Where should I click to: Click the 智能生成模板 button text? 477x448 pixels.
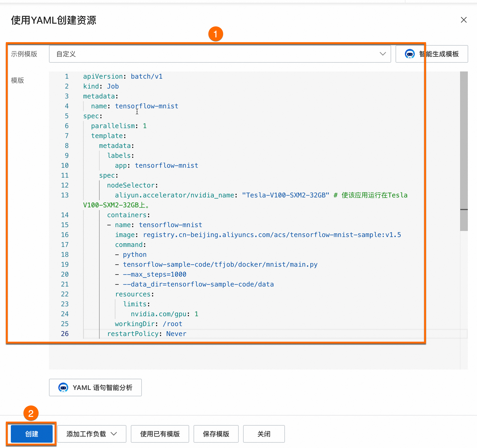click(x=439, y=54)
